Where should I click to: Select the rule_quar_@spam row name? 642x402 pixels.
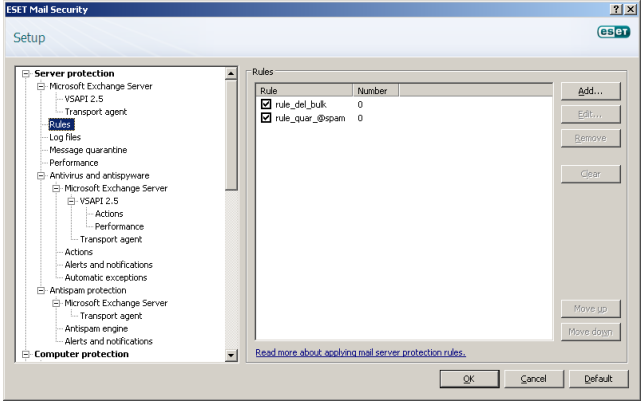pyautogui.click(x=310, y=118)
